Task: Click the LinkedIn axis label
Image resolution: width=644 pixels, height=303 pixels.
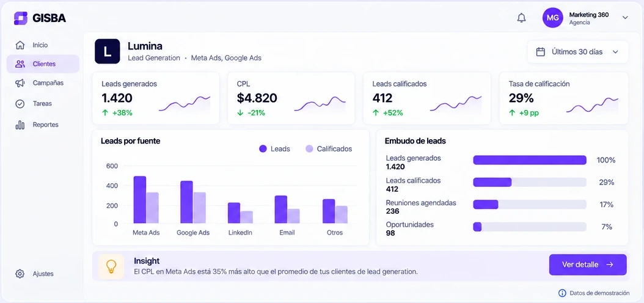Action: 240,232
